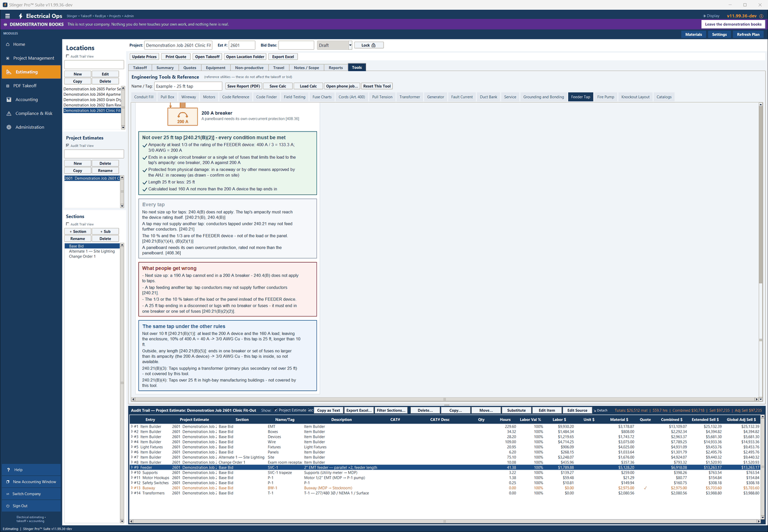The height and width of the screenshot is (532, 768).
Task: Click Leave the demonstration books
Action: pos(733,24)
